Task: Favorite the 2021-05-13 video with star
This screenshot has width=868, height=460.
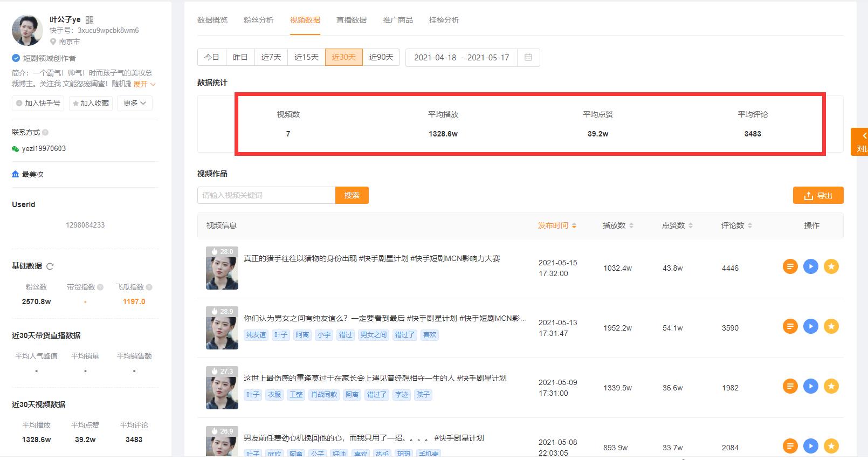Action: (x=831, y=326)
